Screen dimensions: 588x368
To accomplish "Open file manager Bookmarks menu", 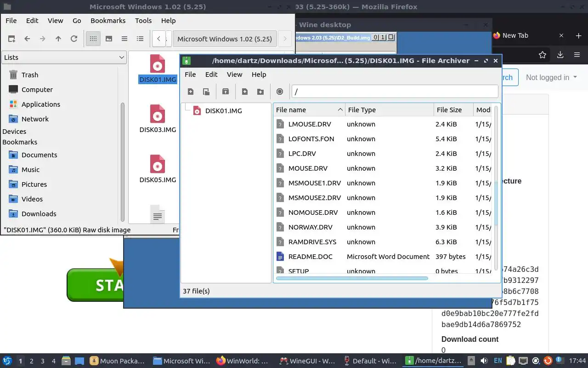I will 108,21.
